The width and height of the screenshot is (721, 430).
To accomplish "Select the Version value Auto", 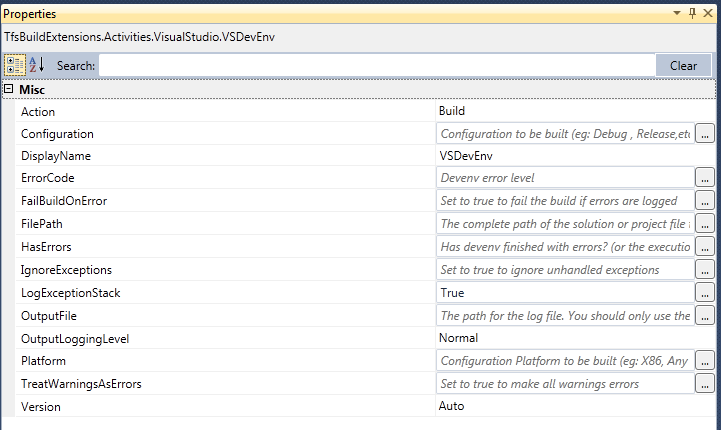I will click(452, 406).
